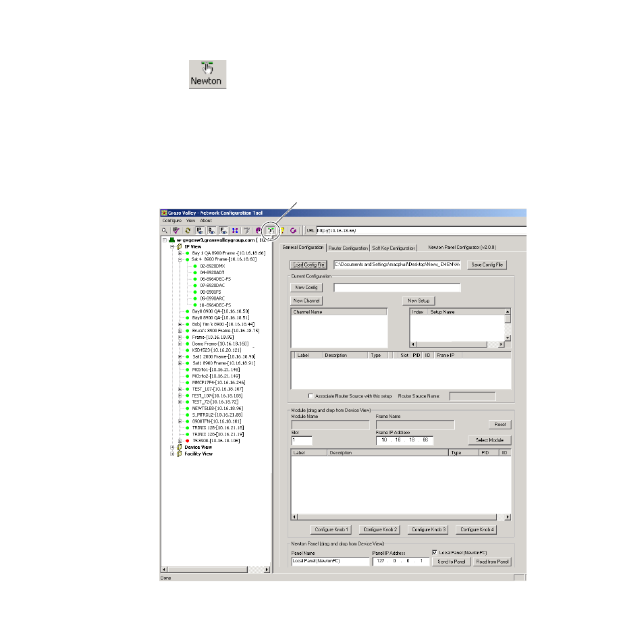Expand the TS 8900 tree node
The image size is (644, 644).
click(x=180, y=441)
